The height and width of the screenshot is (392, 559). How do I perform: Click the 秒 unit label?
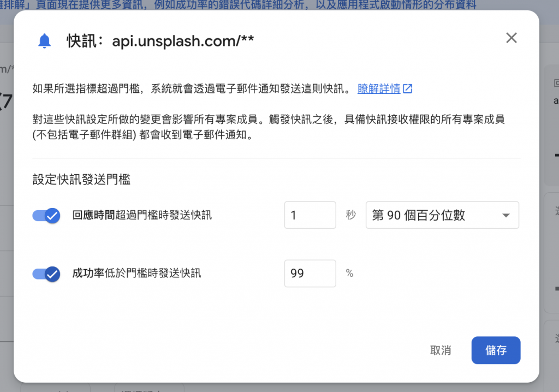[351, 215]
